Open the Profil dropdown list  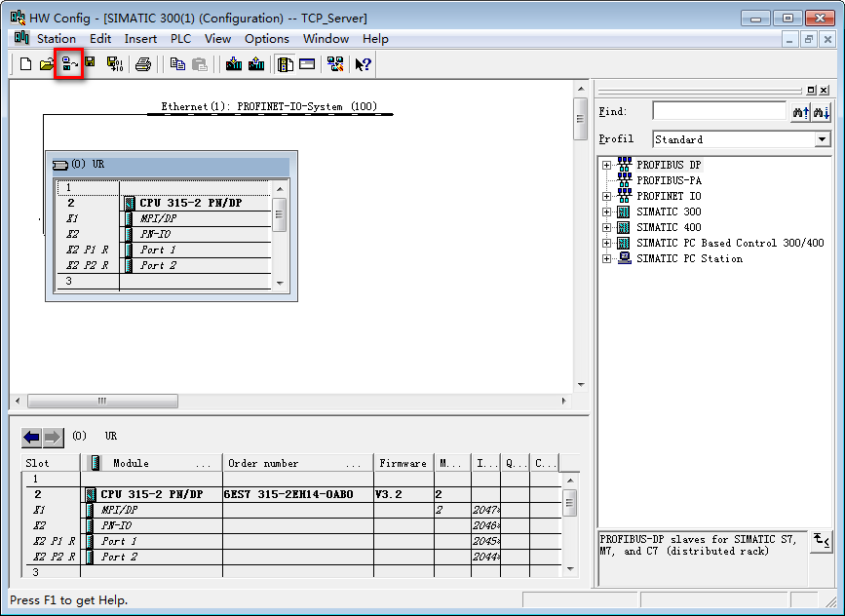pos(822,139)
